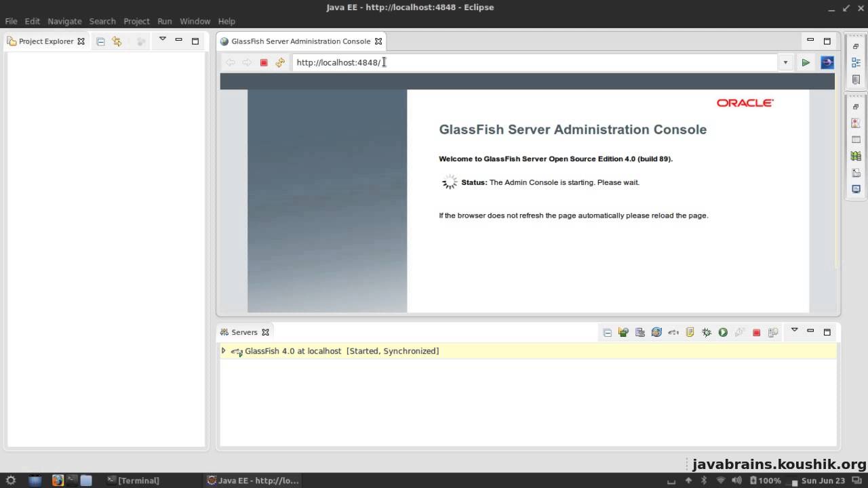Viewport: 868px width, 488px height.
Task: Open the Edit menu
Action: point(33,21)
